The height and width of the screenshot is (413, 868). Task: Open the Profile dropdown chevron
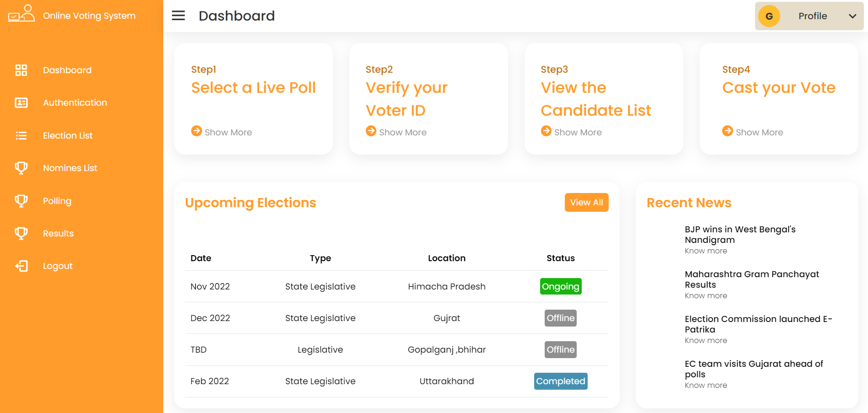(x=852, y=16)
